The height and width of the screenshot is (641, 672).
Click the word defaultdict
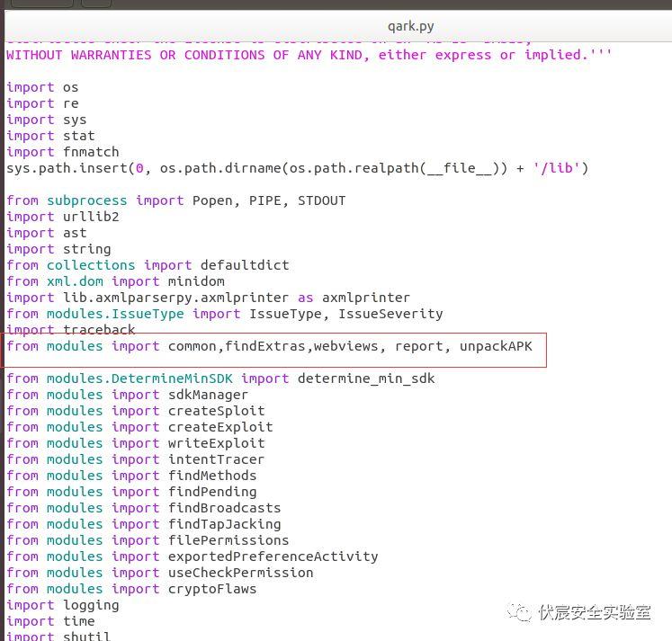(x=245, y=265)
